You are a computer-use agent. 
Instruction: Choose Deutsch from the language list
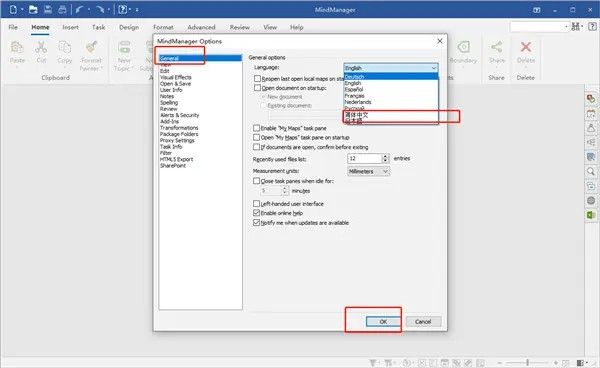point(391,77)
